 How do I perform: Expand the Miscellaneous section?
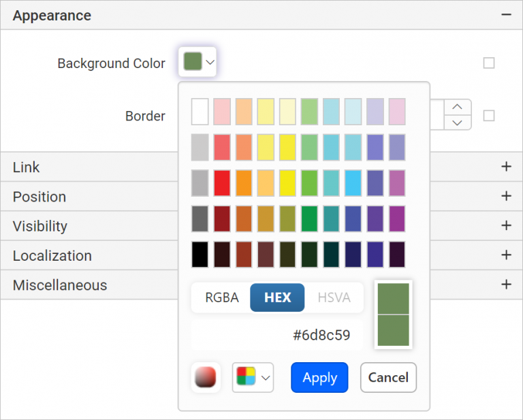point(506,285)
